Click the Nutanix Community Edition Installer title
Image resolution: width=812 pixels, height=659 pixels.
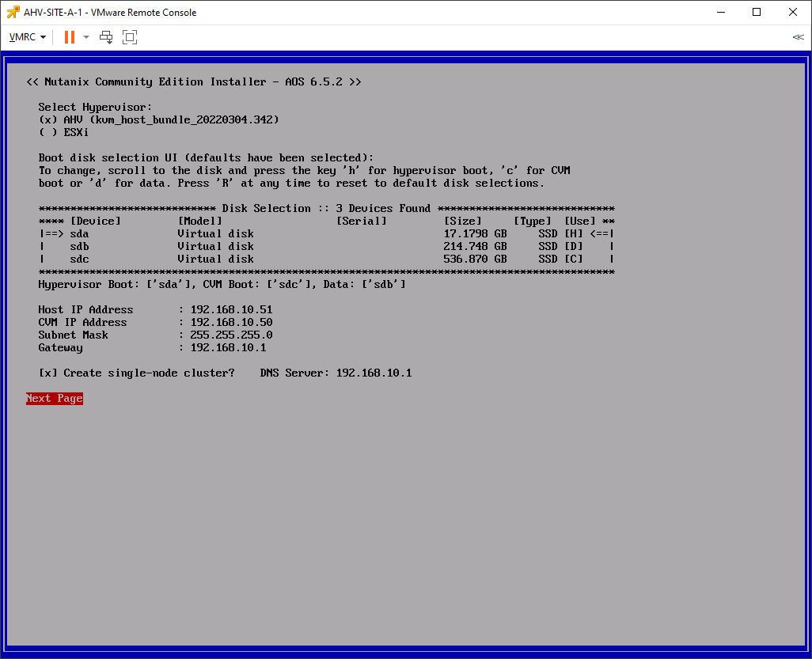[x=194, y=81]
